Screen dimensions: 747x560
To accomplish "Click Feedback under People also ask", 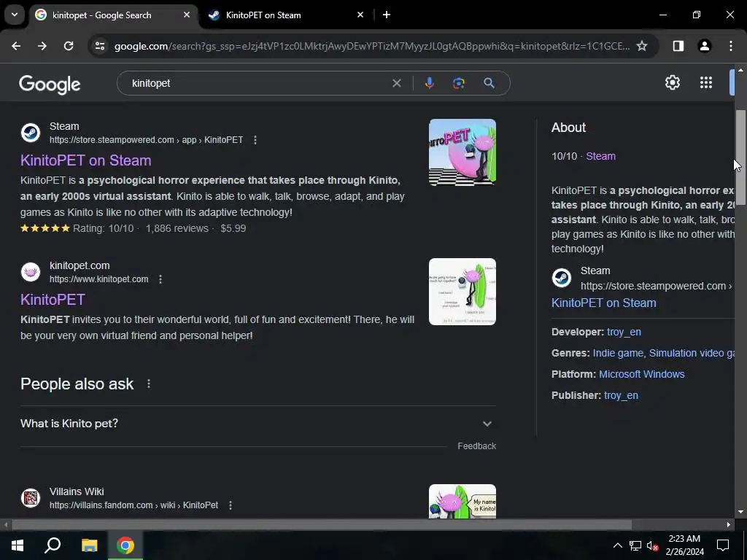I will click(x=477, y=446).
